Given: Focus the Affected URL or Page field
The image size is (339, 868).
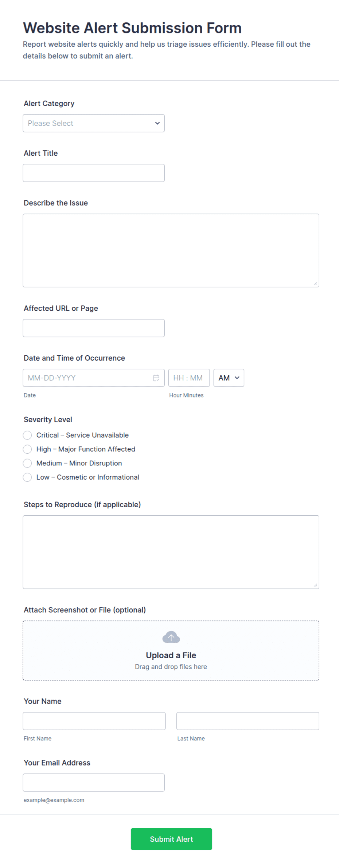Looking at the screenshot, I should pyautogui.click(x=94, y=328).
